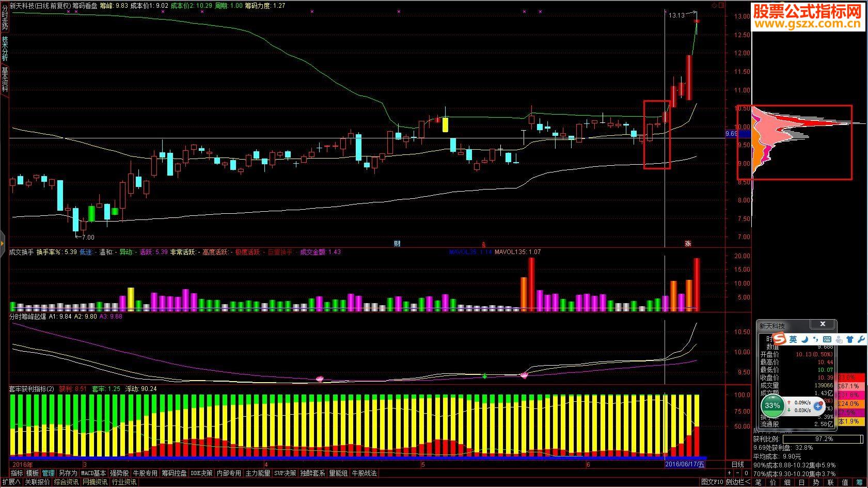Click the 套牢获利指标(2) indicator title
Screen dimensions: 868x488
click(x=31, y=389)
